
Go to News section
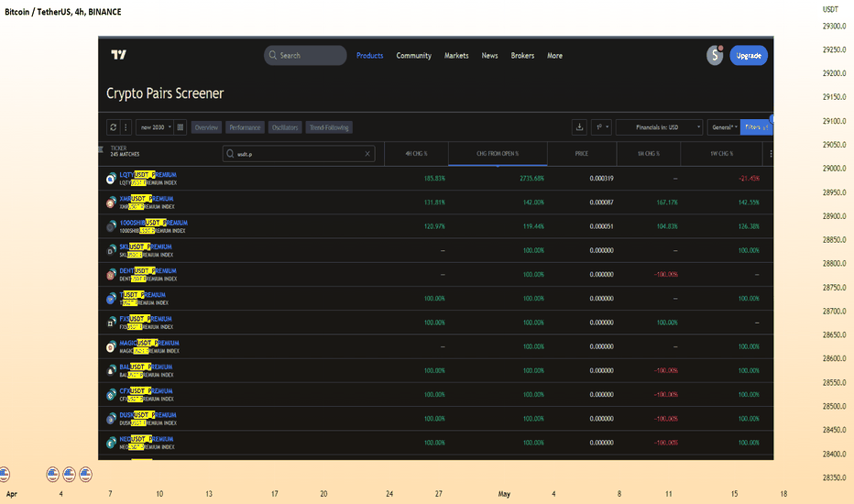click(x=489, y=55)
